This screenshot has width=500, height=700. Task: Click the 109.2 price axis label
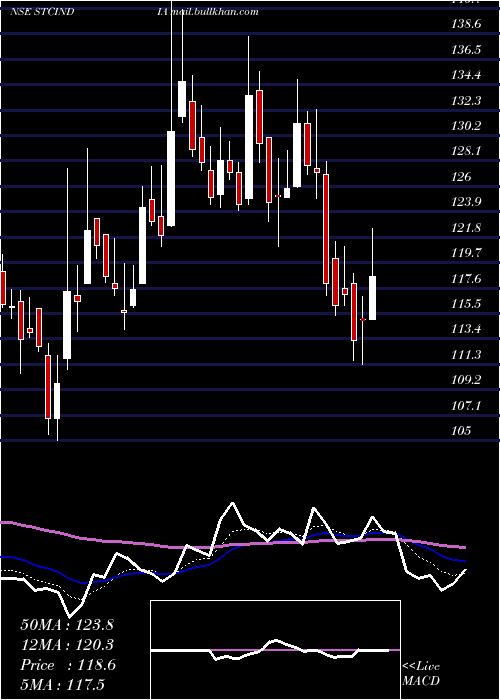point(467,380)
